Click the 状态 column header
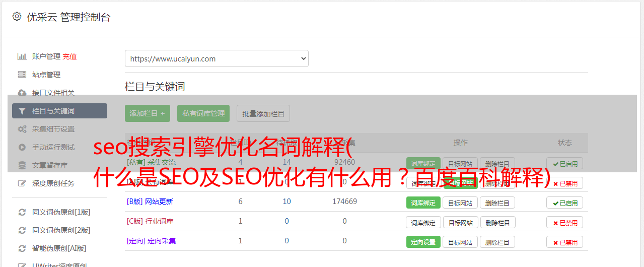The width and height of the screenshot is (644, 267). (565, 143)
